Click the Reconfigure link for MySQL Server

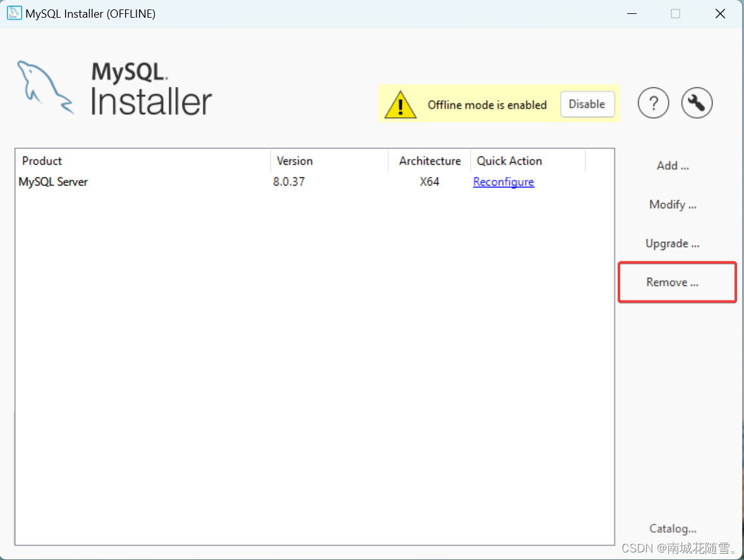click(503, 182)
